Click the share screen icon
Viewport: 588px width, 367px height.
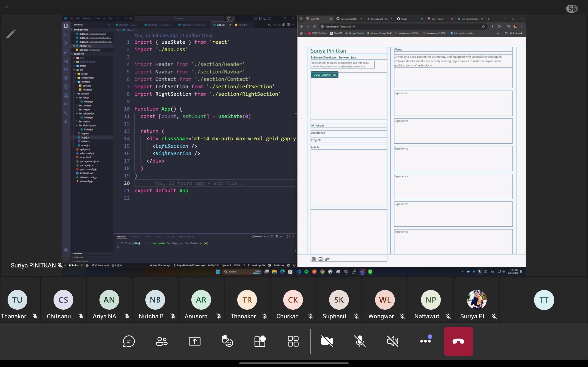click(x=194, y=341)
